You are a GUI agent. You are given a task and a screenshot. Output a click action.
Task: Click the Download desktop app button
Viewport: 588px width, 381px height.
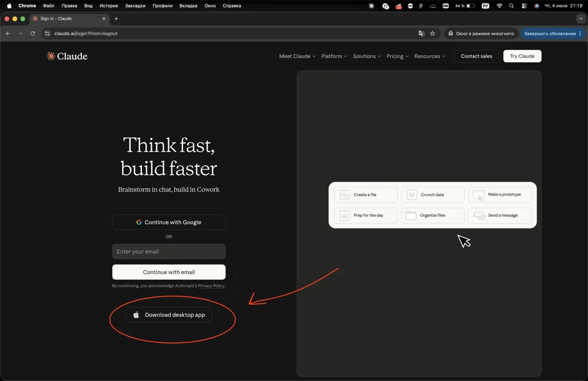click(x=169, y=315)
